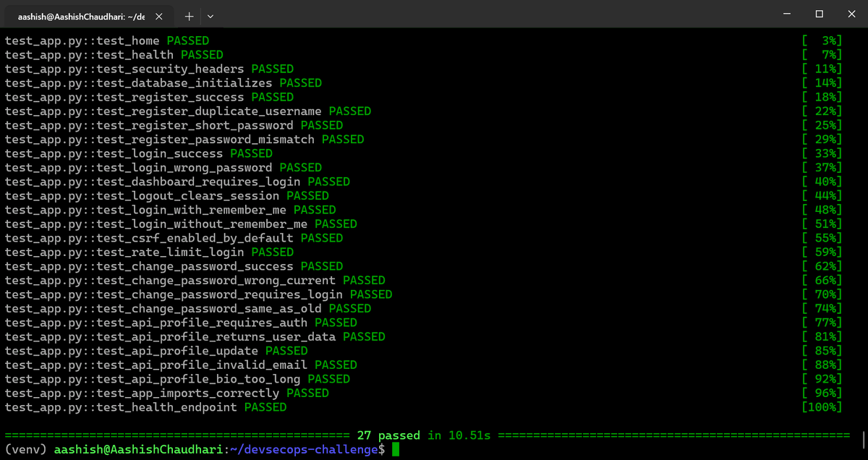Click the test_change_password_same_as_old line

coord(188,309)
